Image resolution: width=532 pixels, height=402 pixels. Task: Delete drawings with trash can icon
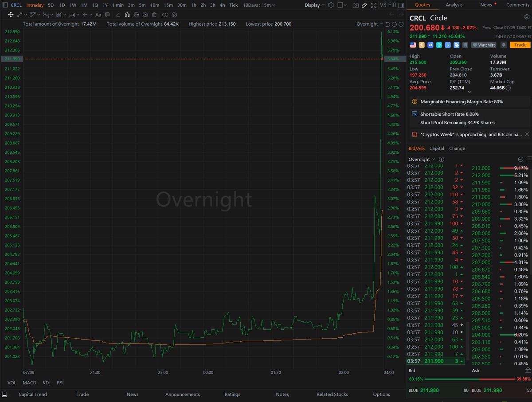pos(154,15)
